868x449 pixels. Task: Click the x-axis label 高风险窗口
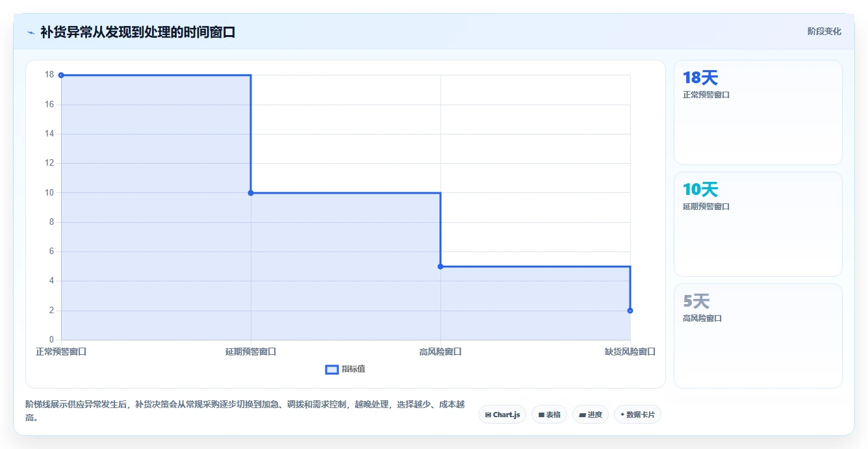pyautogui.click(x=440, y=352)
